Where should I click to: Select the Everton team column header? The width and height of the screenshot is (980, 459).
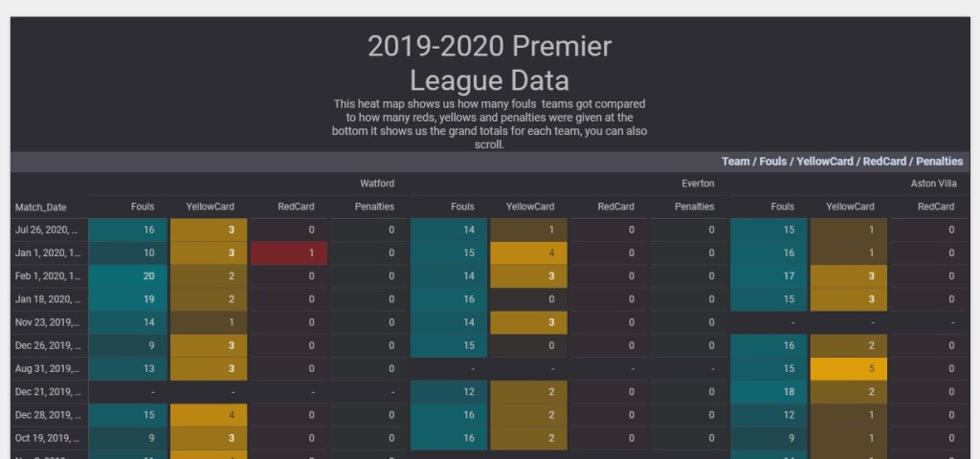(x=698, y=183)
